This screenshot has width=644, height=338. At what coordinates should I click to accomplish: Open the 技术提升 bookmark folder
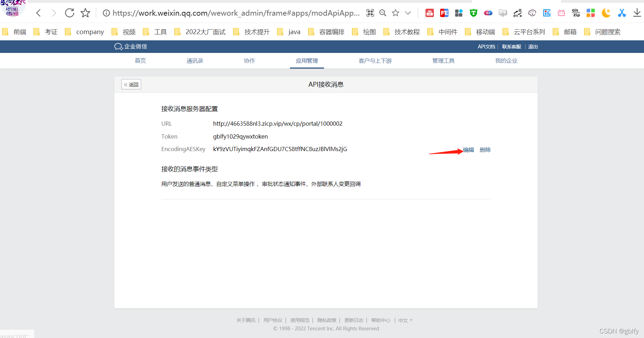[252, 32]
